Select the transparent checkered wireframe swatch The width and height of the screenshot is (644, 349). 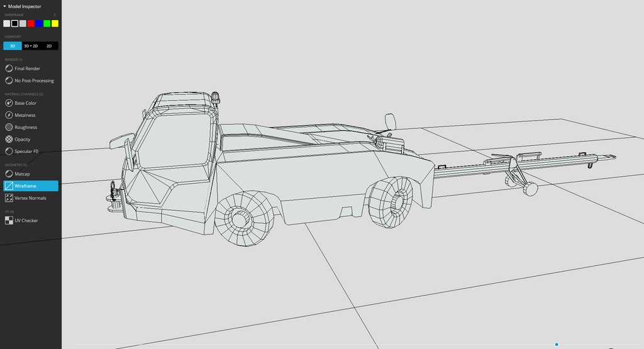point(7,23)
